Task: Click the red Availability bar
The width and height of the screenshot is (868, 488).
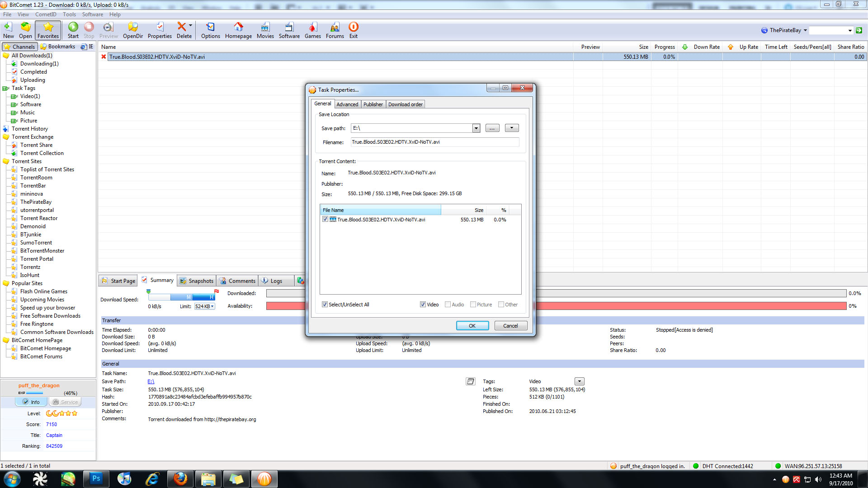Action: (557, 306)
